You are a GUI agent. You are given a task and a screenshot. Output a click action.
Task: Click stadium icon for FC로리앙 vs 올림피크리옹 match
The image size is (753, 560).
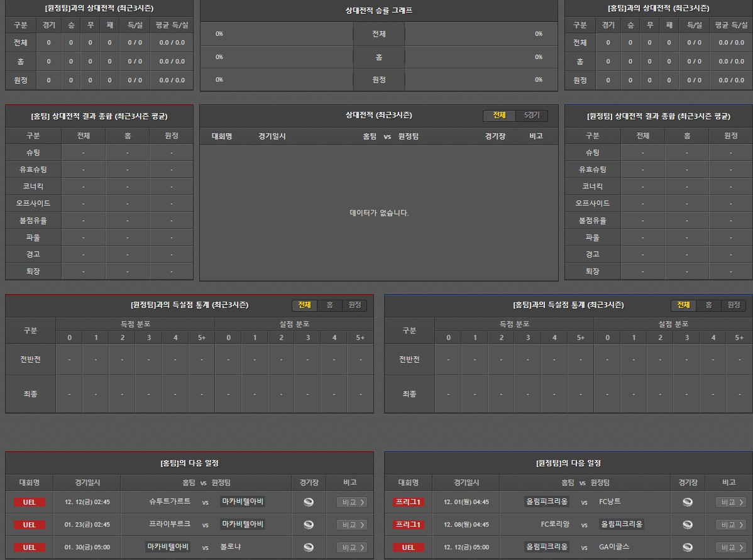[x=688, y=525]
